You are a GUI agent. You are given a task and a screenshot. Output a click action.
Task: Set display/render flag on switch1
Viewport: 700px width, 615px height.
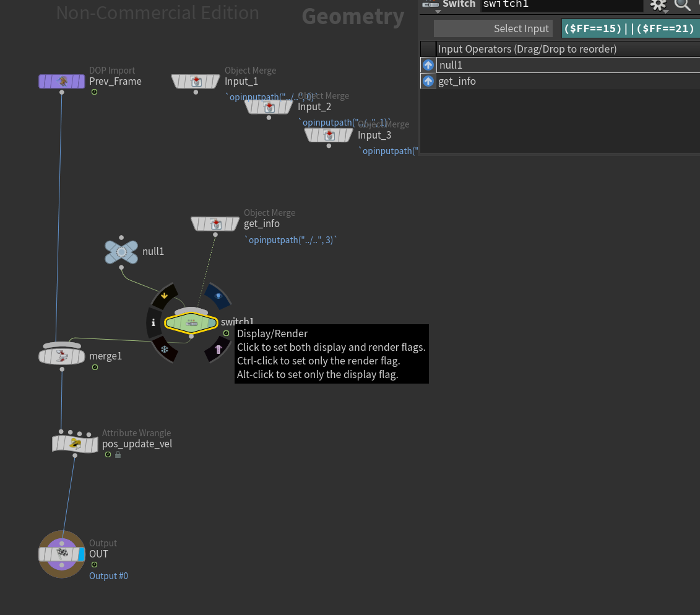tap(218, 296)
